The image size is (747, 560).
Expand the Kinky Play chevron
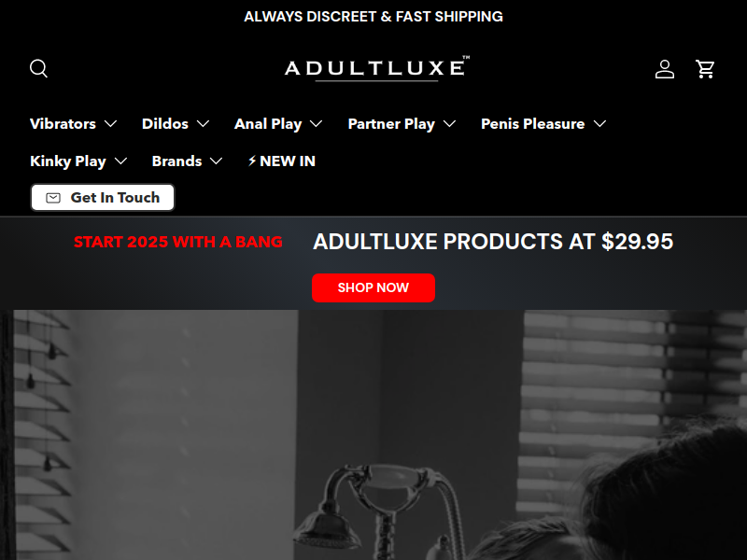(121, 161)
